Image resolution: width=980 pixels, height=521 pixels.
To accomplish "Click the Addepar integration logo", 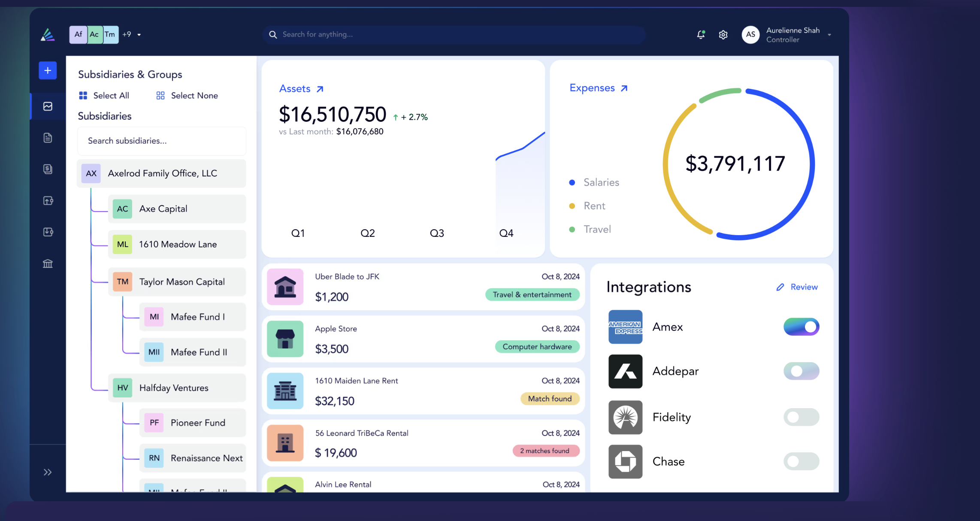I will tap(625, 371).
